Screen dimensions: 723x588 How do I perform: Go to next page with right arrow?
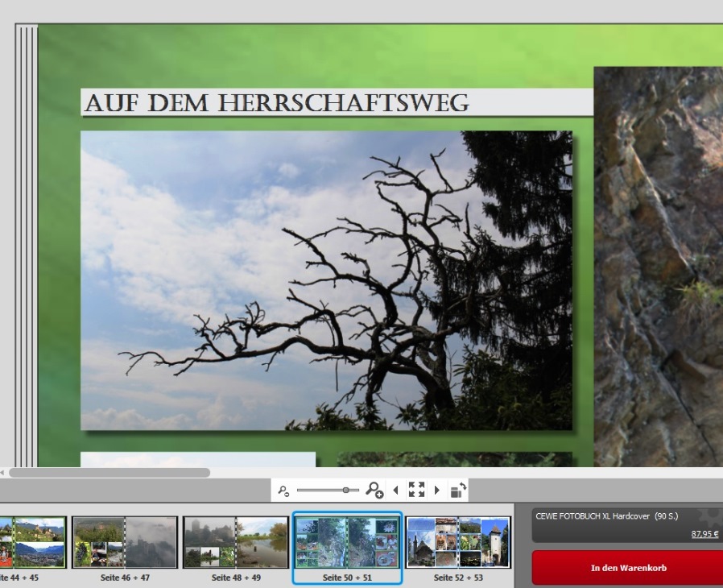pos(437,490)
